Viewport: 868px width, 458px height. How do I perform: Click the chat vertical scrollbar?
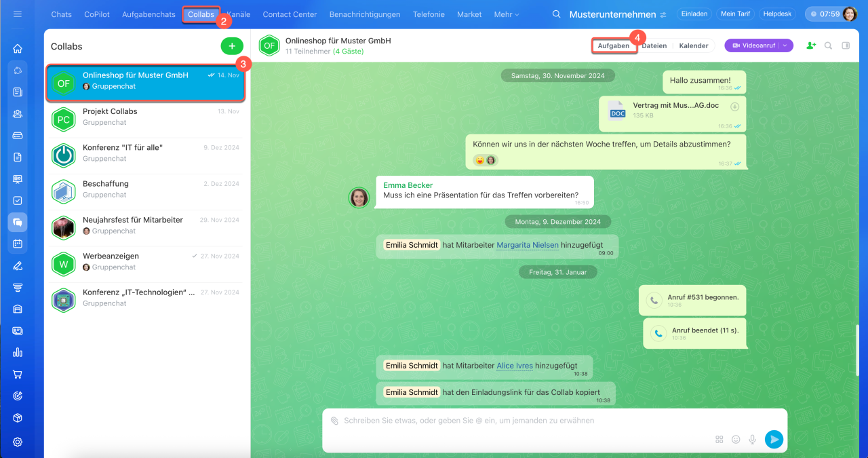point(858,349)
